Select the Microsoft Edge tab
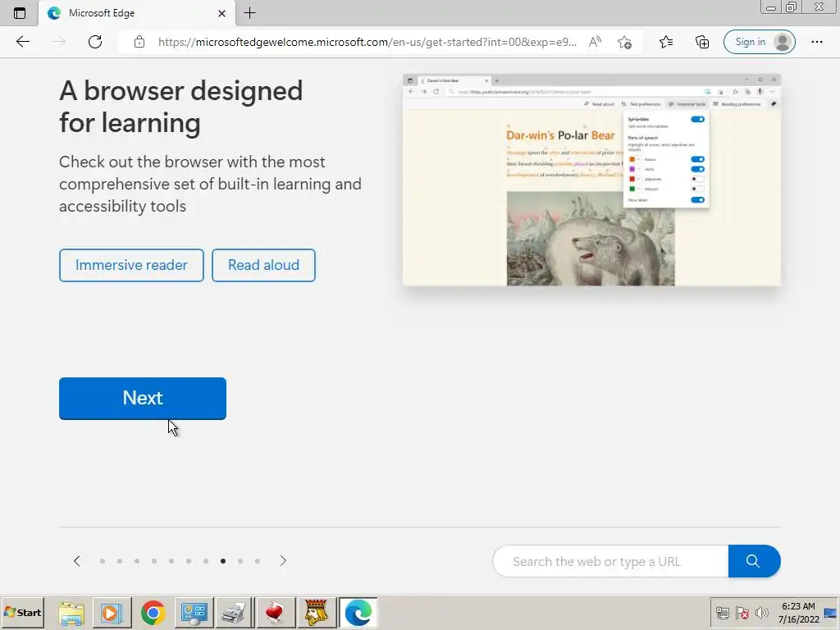Viewport: 840px width, 630px height. [137, 13]
